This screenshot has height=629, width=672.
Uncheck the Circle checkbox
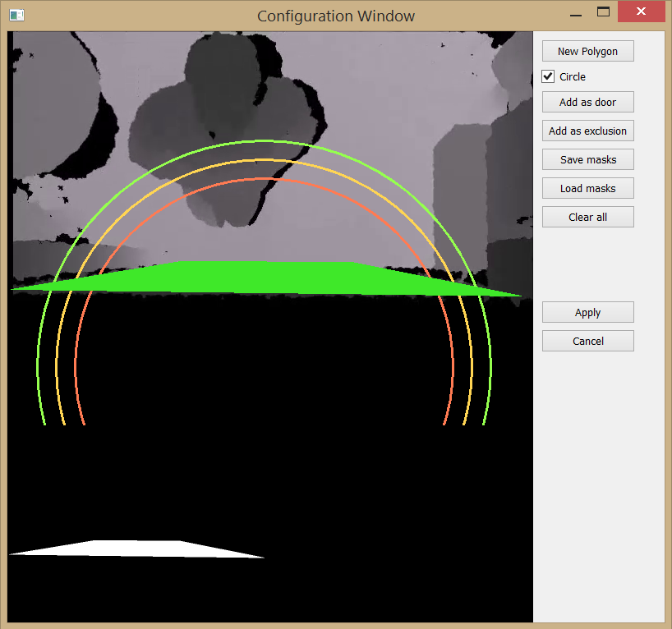(548, 76)
